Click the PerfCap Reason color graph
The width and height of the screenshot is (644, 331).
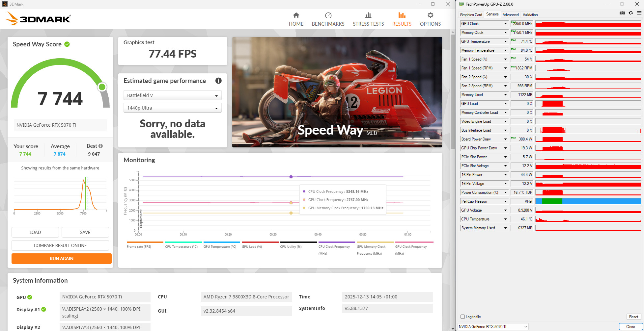[588, 201]
